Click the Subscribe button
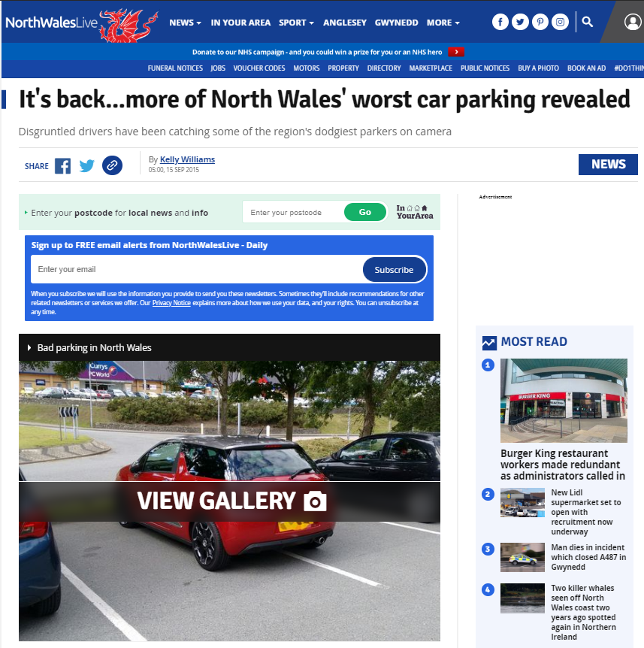 [x=394, y=269]
